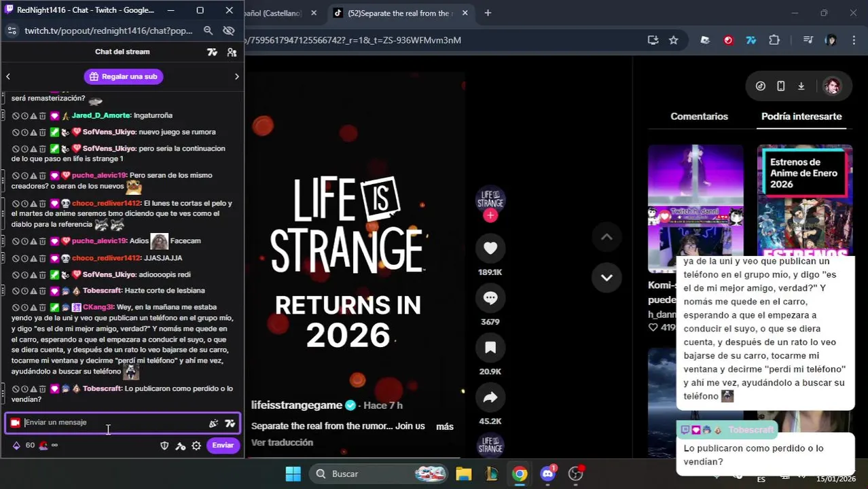Open Roblox-style extension icon in toolbar
Viewport: 868px width, 489px height.
705,40
